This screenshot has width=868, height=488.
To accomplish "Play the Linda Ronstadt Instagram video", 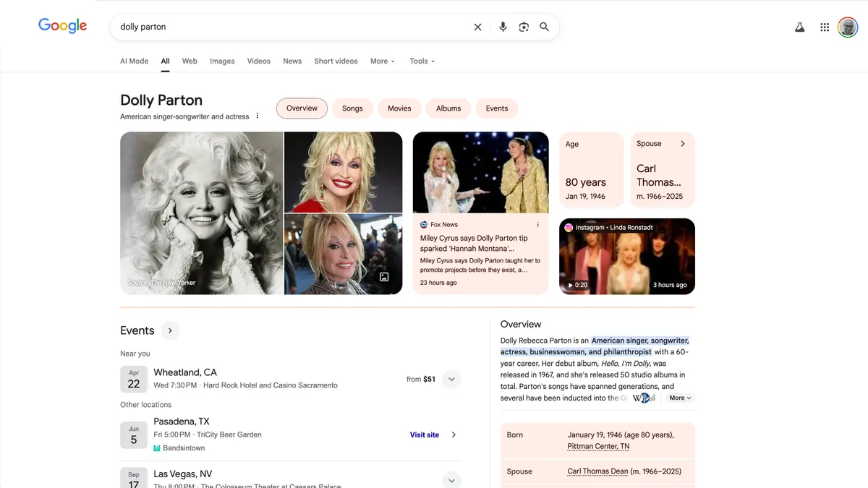I will (x=626, y=256).
